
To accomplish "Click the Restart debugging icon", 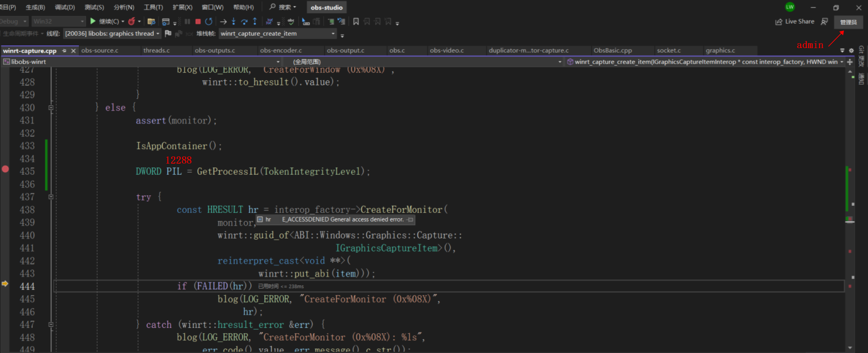I will tap(209, 21).
